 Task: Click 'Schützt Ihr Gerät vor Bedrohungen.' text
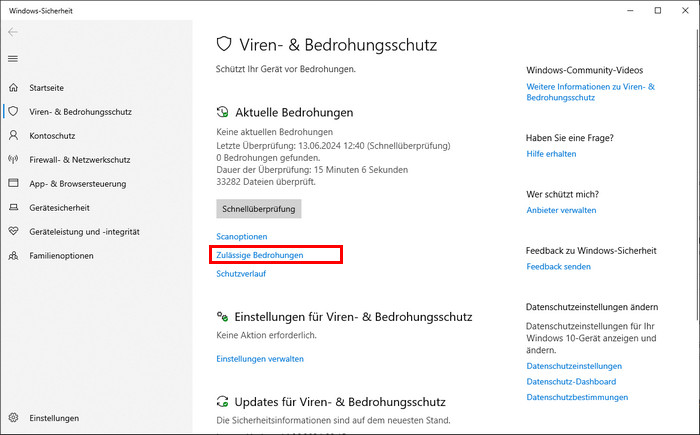pos(286,69)
